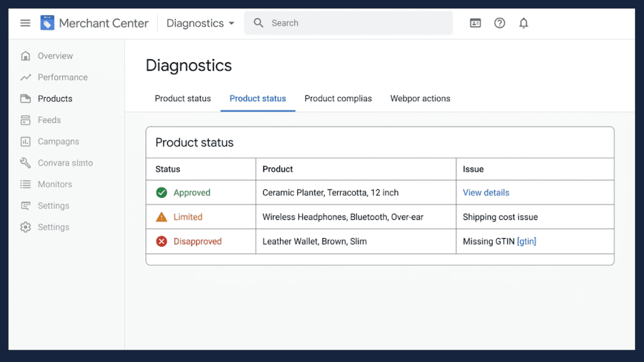The width and height of the screenshot is (644, 362).
Task: Click the Limited status text
Action: [188, 217]
